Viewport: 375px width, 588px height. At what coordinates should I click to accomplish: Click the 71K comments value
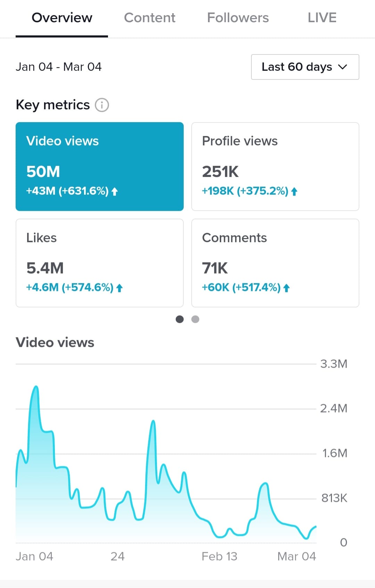point(215,268)
